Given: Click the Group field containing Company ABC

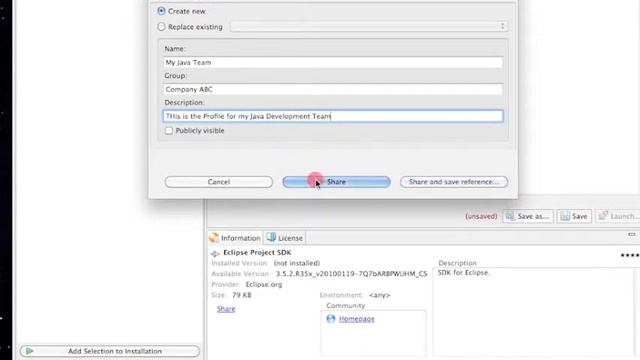Looking at the screenshot, I should (x=333, y=89).
